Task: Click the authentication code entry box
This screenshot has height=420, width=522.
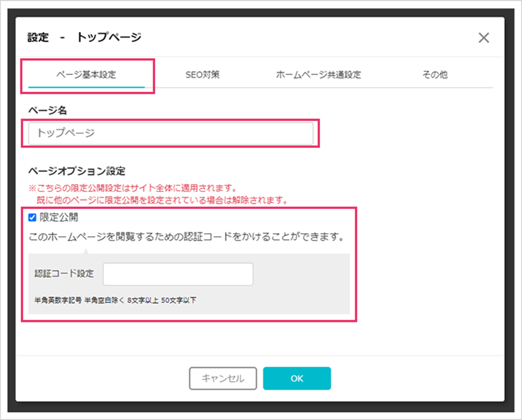Action: point(178,274)
